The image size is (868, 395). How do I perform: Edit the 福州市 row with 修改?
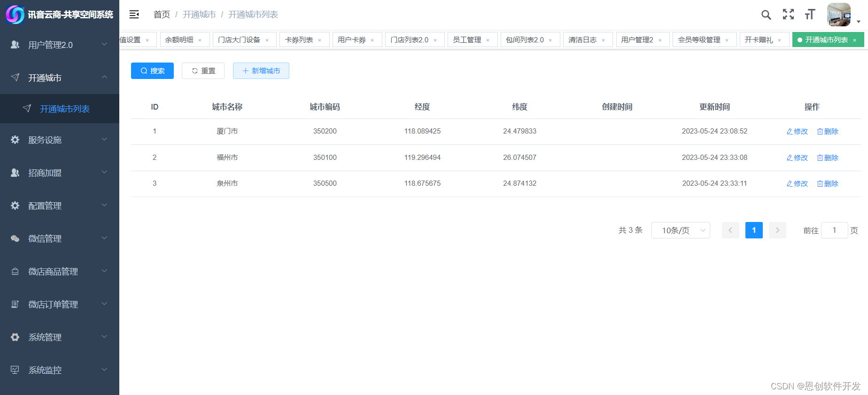pos(797,158)
